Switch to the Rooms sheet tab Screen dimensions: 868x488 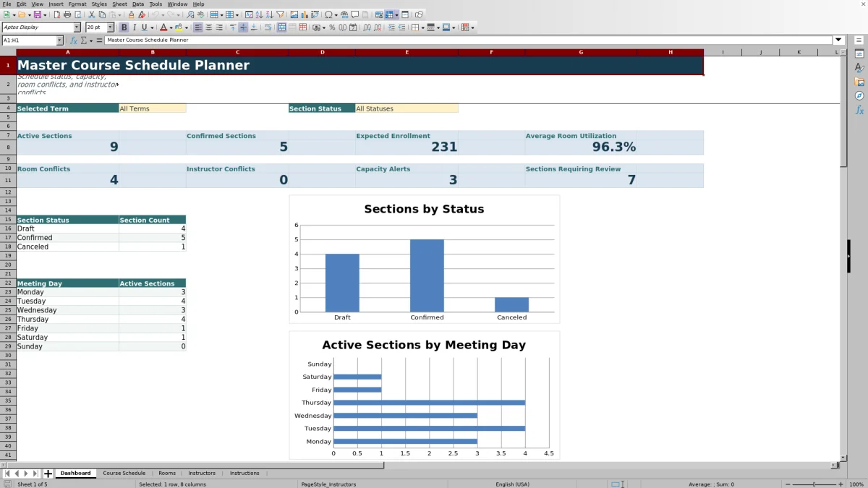pos(167,474)
